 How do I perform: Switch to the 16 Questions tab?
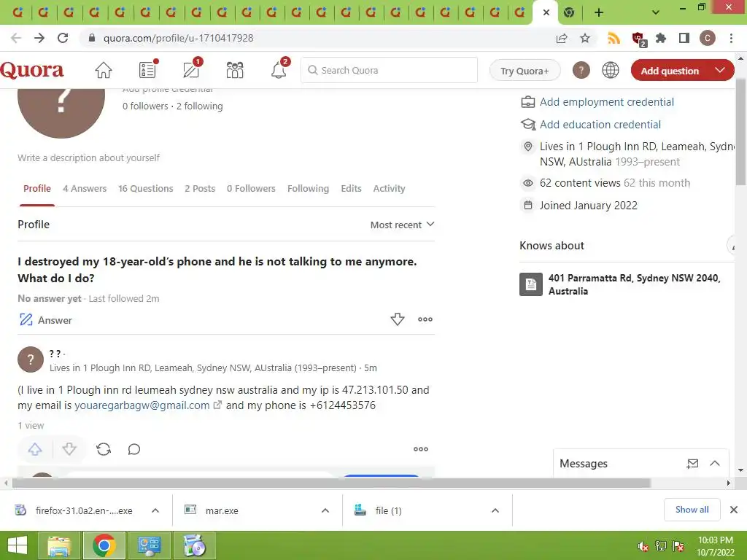[146, 189]
